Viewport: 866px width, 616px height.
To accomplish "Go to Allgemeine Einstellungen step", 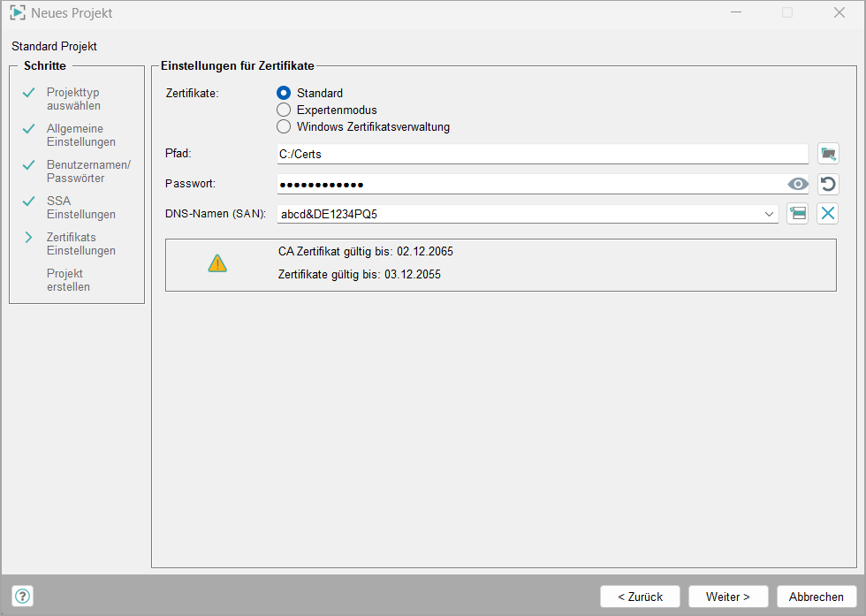I will coord(80,135).
